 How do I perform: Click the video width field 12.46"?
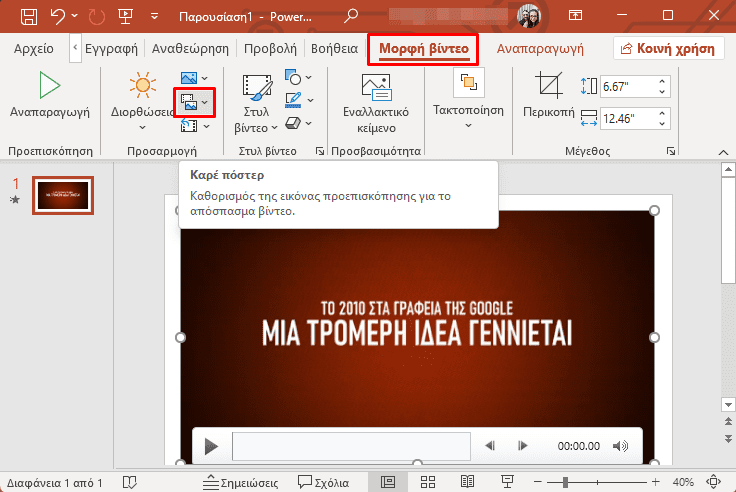[628, 118]
